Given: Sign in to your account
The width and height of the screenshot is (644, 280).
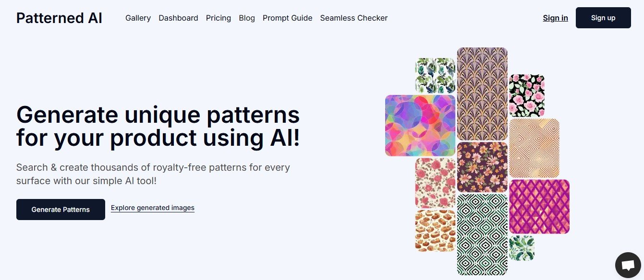Looking at the screenshot, I should coord(555,18).
